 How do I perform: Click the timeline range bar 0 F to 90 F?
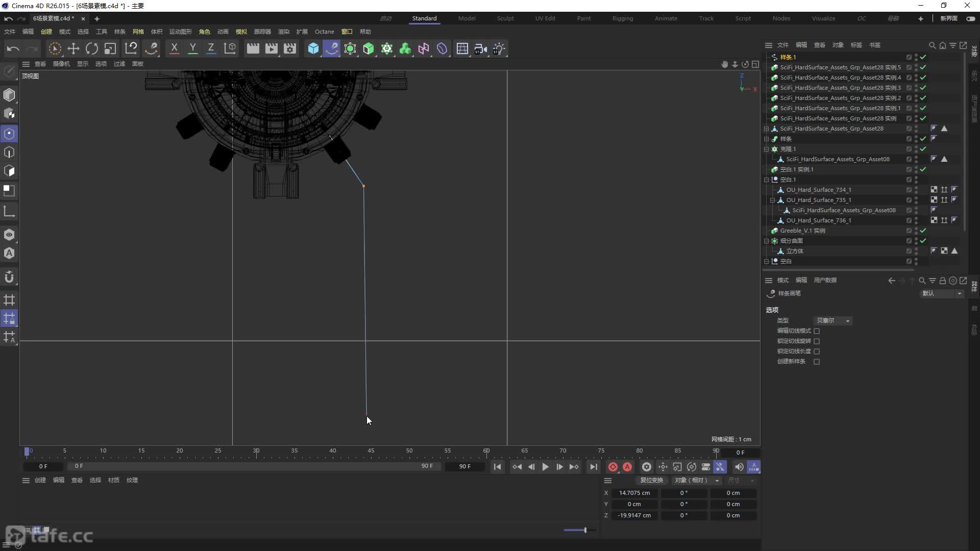tap(254, 466)
